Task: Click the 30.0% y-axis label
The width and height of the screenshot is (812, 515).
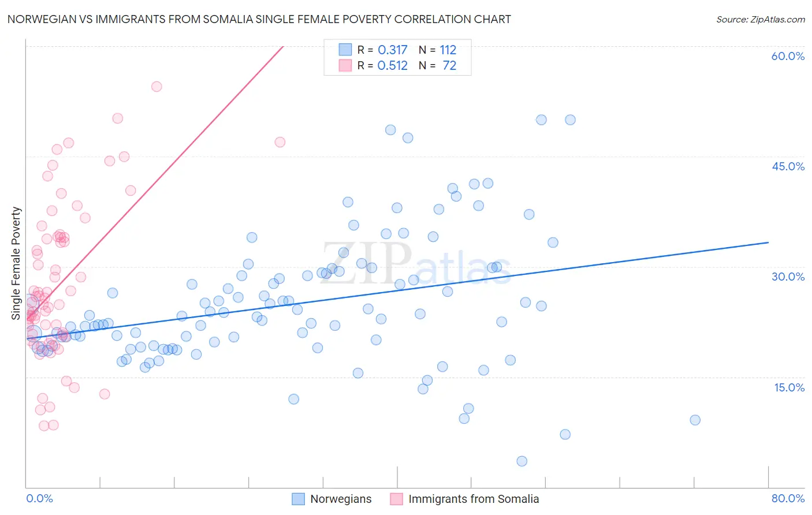Action: [x=788, y=277]
